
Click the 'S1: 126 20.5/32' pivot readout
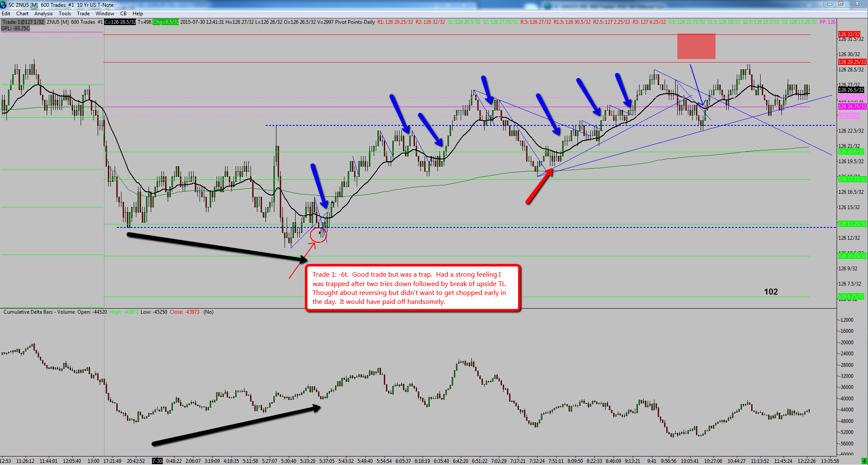coord(464,22)
